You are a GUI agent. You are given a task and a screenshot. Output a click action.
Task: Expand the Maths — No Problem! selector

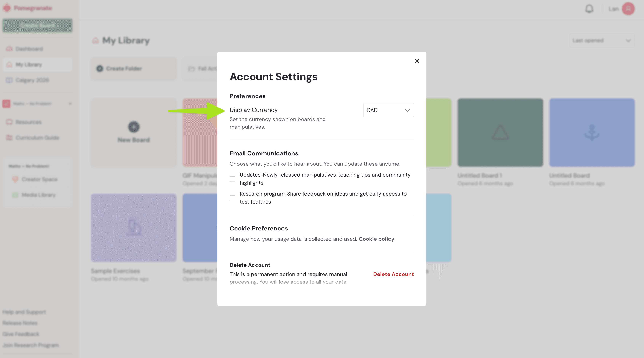[x=38, y=104]
